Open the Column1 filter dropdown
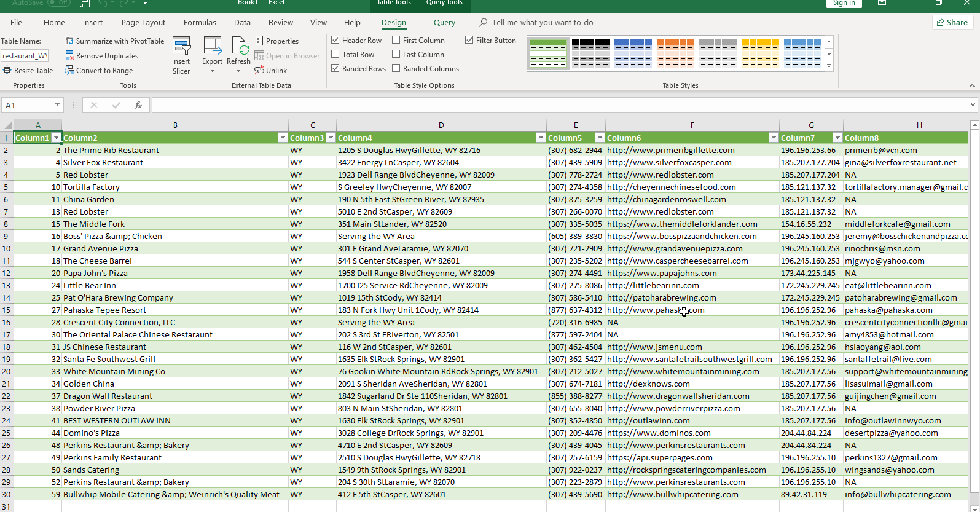Viewport: 980px width, 512px height. [x=56, y=138]
